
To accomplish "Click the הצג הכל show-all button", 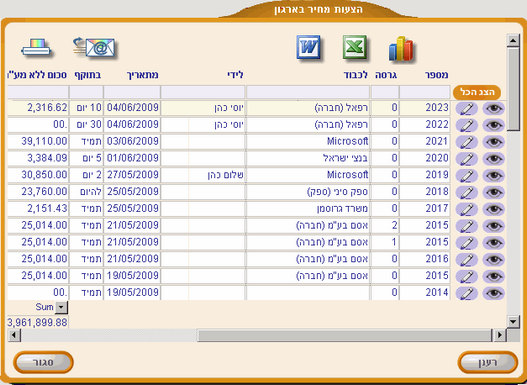I will click(x=477, y=92).
